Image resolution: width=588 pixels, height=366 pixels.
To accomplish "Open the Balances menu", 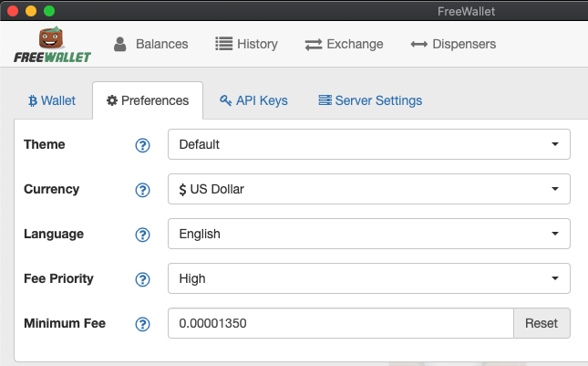I will [150, 44].
